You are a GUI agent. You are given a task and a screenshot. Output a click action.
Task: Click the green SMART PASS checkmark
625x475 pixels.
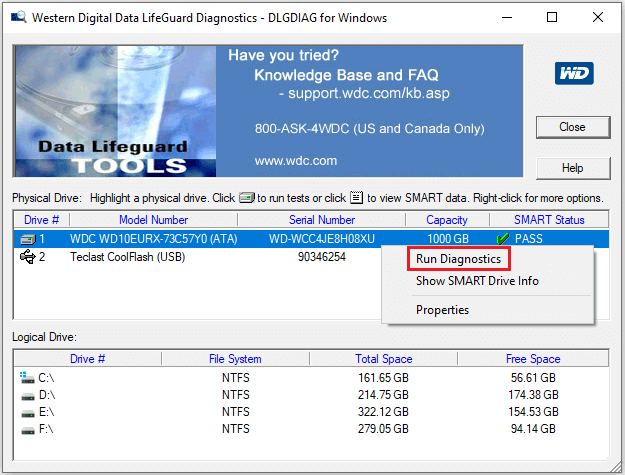click(x=503, y=239)
